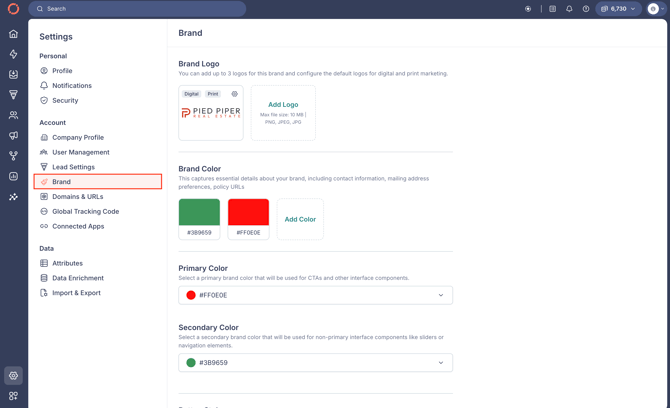This screenshot has width=670, height=408.
Task: Click the funnel icon in left rail
Action: click(13, 95)
